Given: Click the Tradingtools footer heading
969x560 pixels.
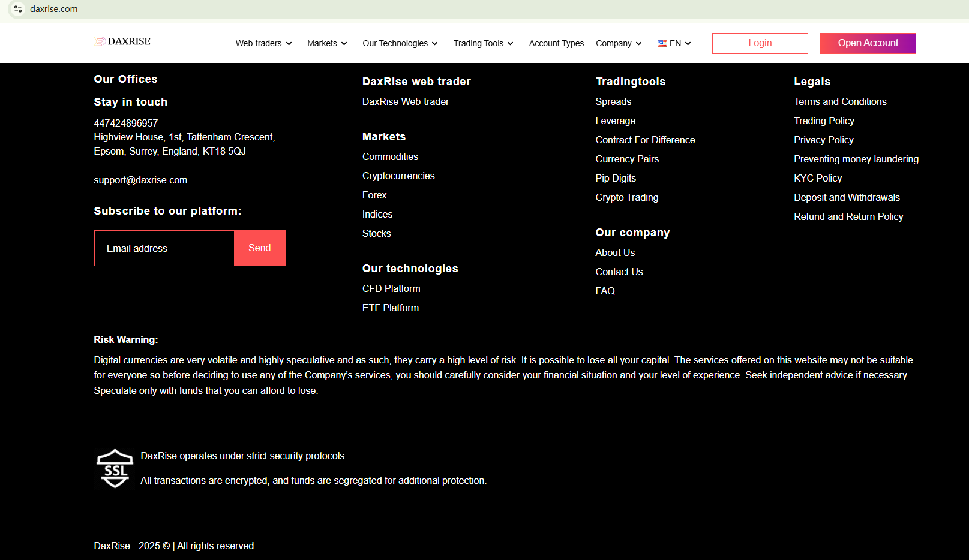Looking at the screenshot, I should (x=631, y=82).
